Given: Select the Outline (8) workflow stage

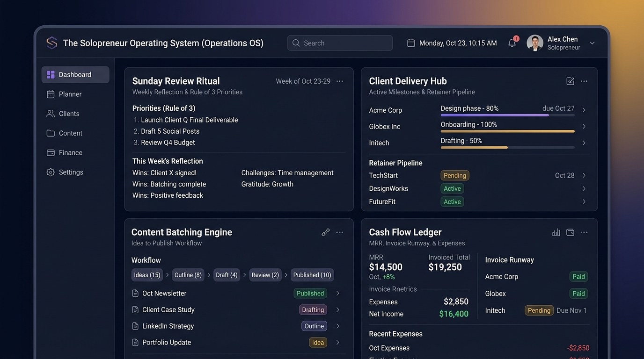Looking at the screenshot, I should tap(188, 275).
